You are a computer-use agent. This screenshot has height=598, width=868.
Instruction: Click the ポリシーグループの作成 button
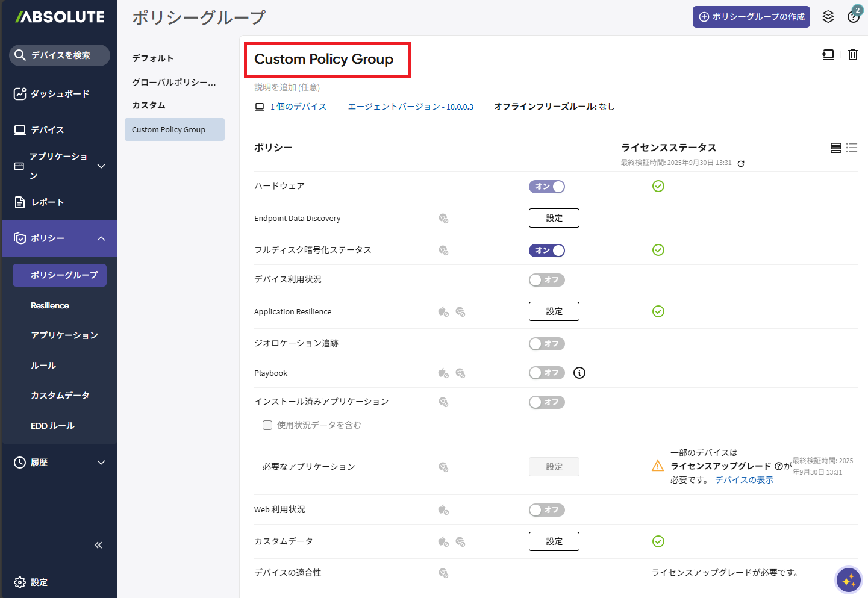tap(751, 17)
